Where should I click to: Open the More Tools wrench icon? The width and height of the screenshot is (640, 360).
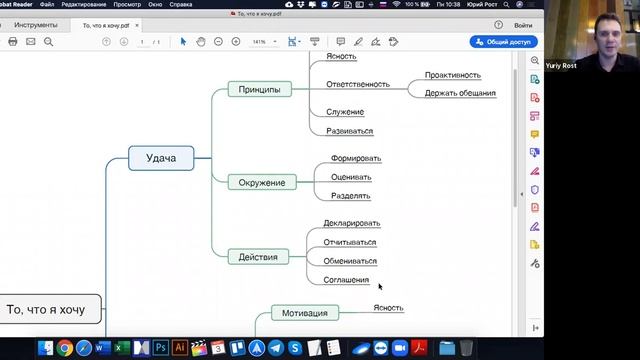[535, 263]
